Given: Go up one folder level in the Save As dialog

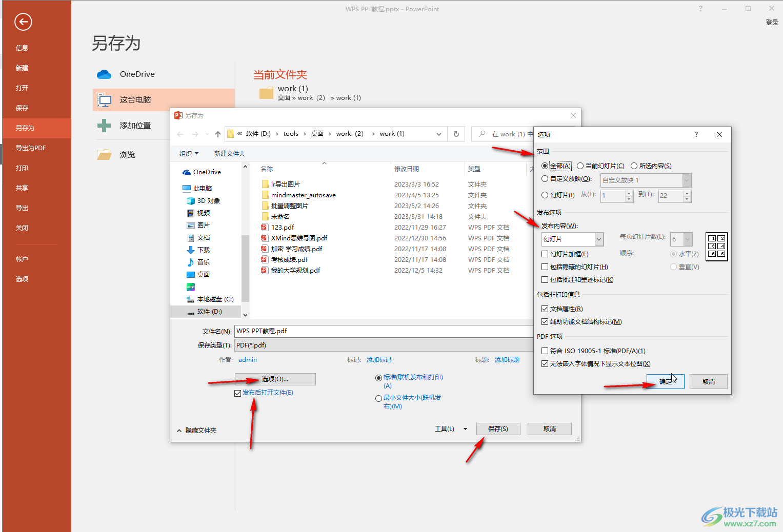Looking at the screenshot, I should [x=218, y=134].
